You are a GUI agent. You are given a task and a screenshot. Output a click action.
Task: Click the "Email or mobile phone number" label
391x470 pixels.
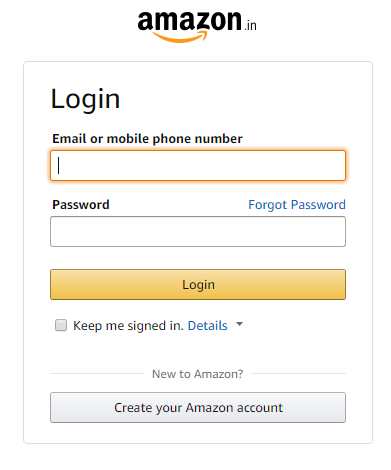pos(147,139)
